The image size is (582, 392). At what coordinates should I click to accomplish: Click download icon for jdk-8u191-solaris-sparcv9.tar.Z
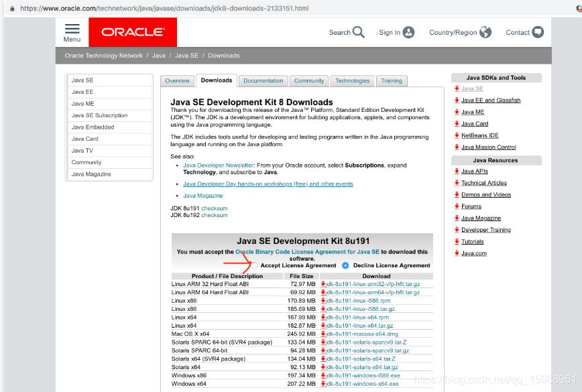[323, 342]
